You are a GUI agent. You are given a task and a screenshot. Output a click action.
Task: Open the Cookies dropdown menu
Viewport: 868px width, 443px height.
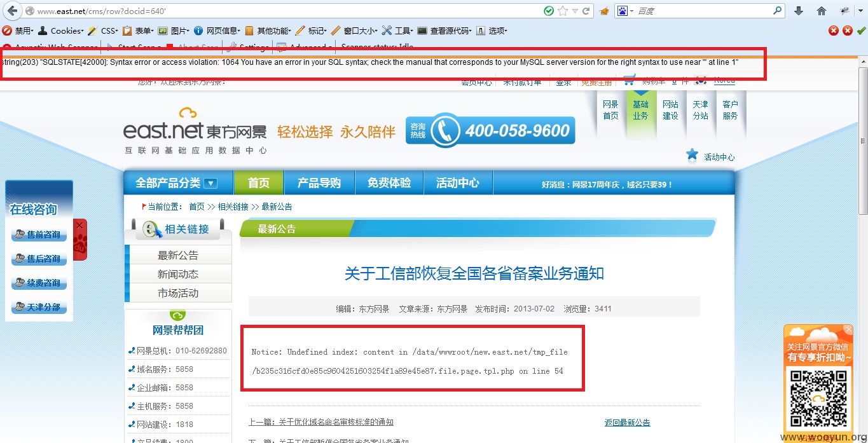pos(60,31)
